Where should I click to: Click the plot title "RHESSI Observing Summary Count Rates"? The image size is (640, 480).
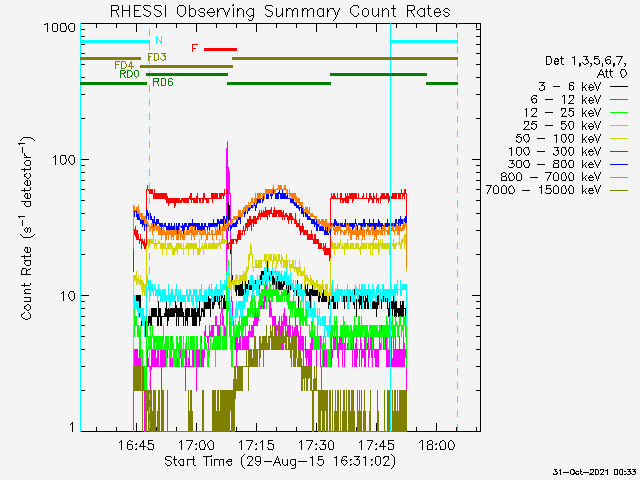point(280,11)
